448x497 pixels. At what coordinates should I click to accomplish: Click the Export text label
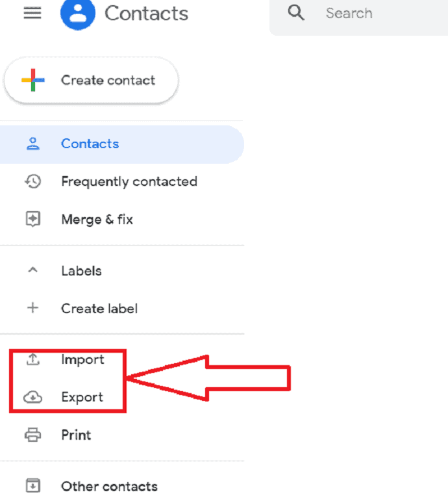[x=82, y=397]
